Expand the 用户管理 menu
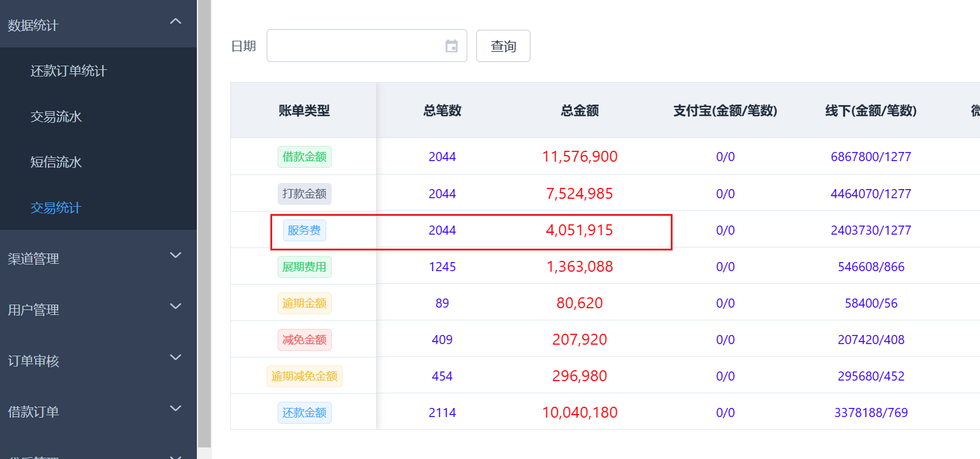Image resolution: width=980 pixels, height=459 pixels. [x=176, y=307]
